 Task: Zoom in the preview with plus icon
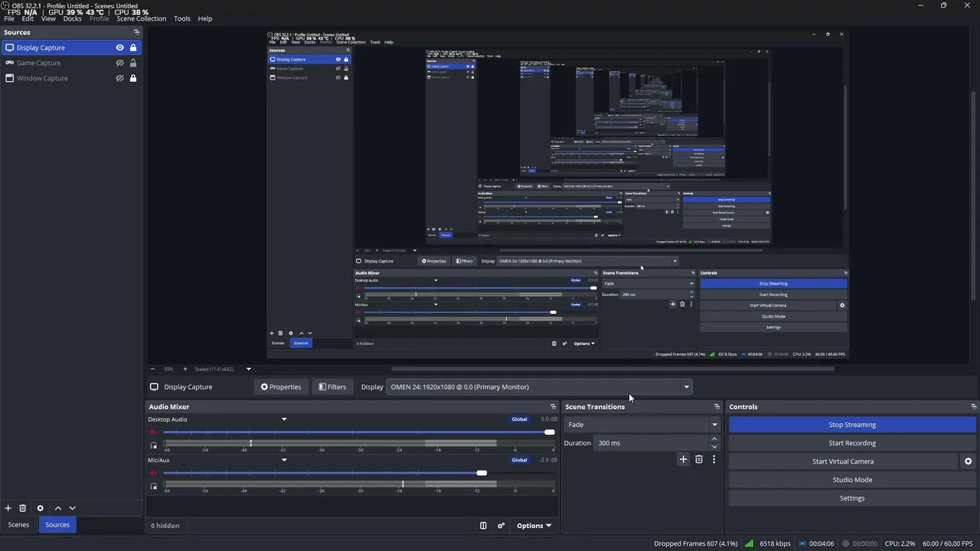[185, 369]
